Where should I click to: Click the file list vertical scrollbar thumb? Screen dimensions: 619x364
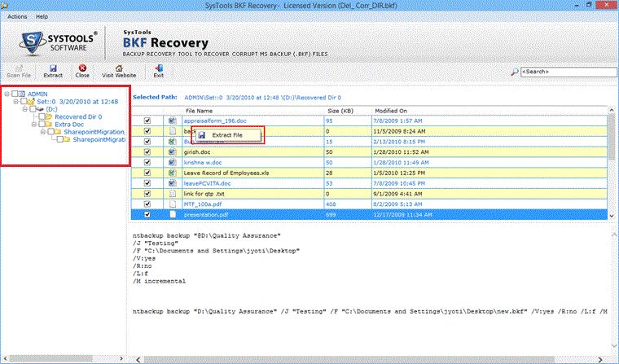pos(612,138)
